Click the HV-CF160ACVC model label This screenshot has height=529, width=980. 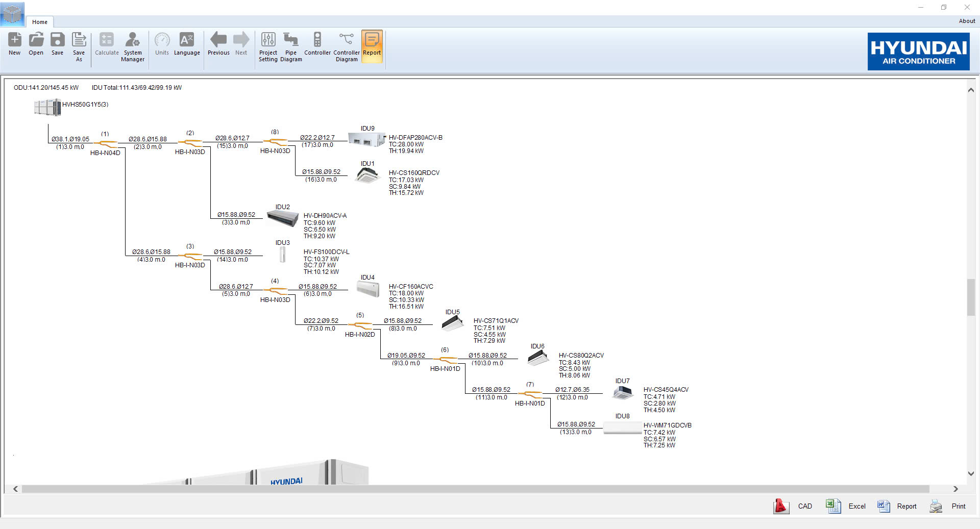[411, 287]
